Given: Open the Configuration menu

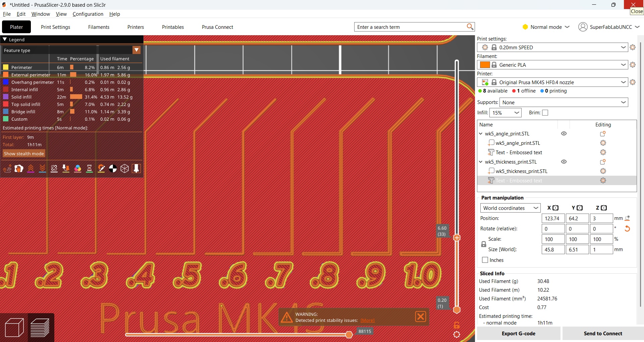Looking at the screenshot, I should tap(88, 14).
